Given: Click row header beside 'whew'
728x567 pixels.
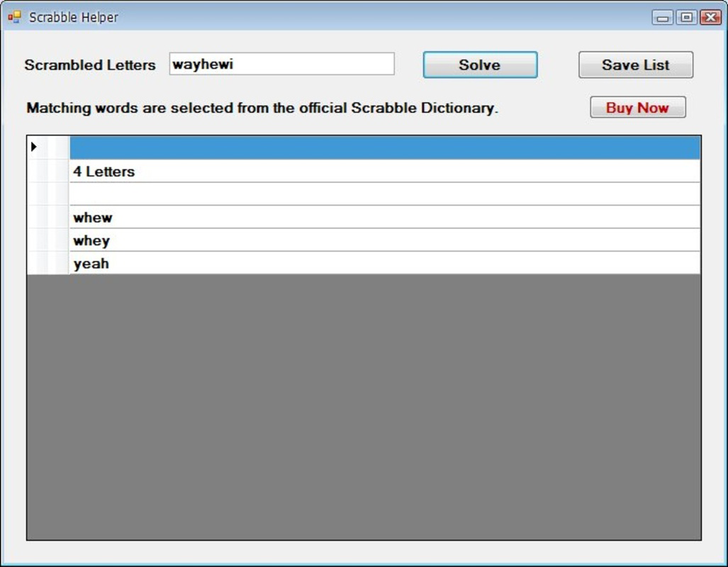Looking at the screenshot, I should click(x=48, y=217).
